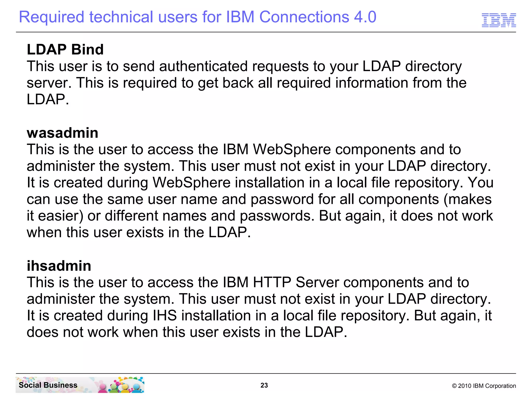Click the line 'It is created during WebSphere installation'
Viewport: 532px width, 399px height.
click(x=260, y=183)
